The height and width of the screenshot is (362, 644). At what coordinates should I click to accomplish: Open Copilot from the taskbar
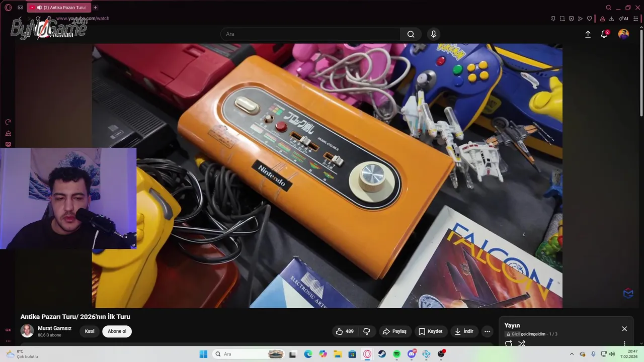(x=323, y=354)
